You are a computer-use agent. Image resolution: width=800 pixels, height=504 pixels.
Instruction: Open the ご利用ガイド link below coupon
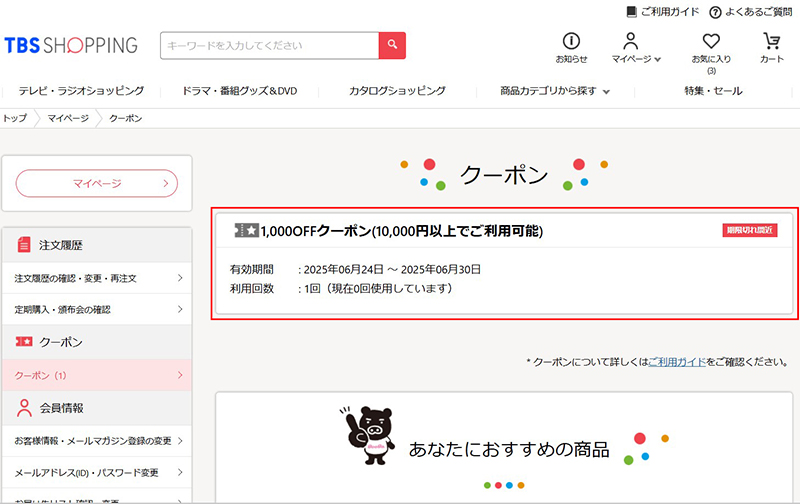677,361
